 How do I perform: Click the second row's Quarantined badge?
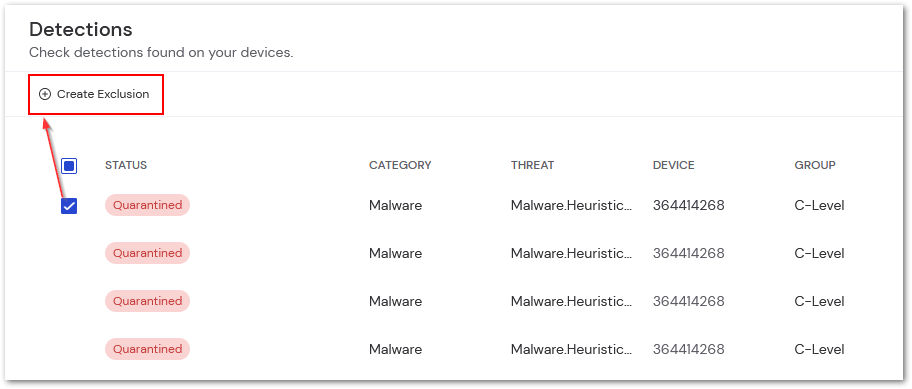[x=147, y=253]
